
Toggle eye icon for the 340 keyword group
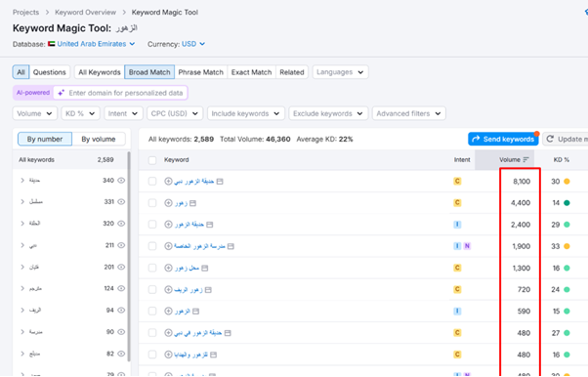(x=121, y=181)
